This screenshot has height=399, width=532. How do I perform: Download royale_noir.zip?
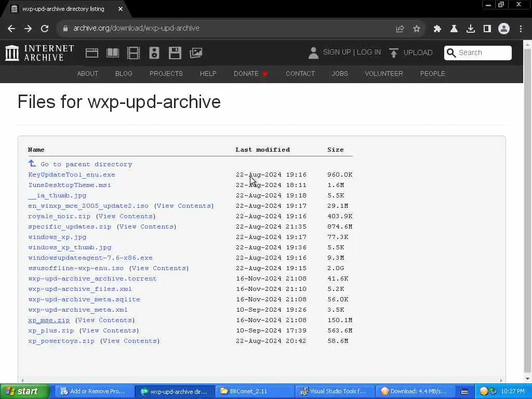[59, 216]
